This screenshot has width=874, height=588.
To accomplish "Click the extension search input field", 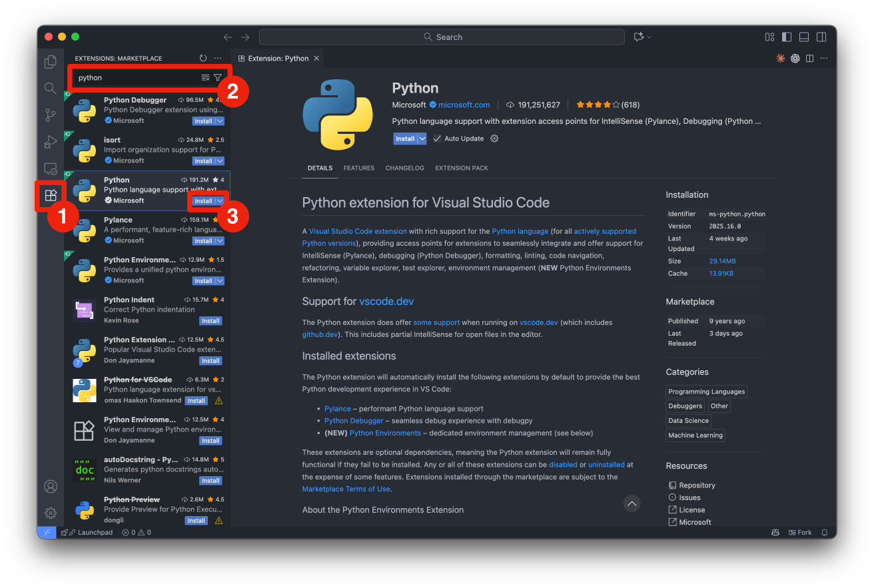I will click(x=137, y=78).
